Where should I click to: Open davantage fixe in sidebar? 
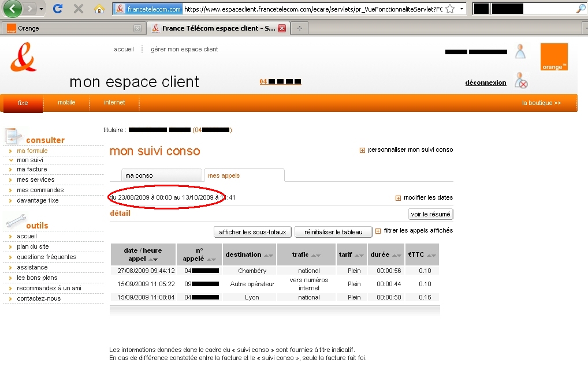tap(38, 200)
